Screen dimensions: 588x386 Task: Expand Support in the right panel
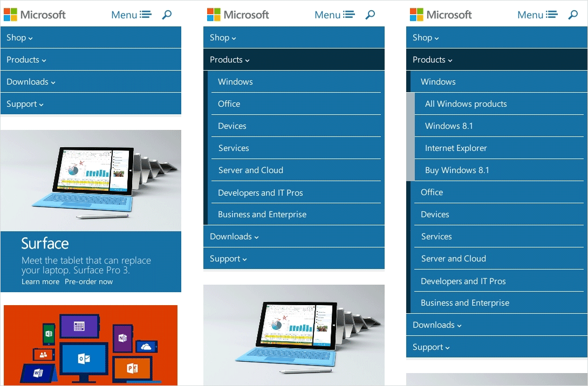click(497, 347)
